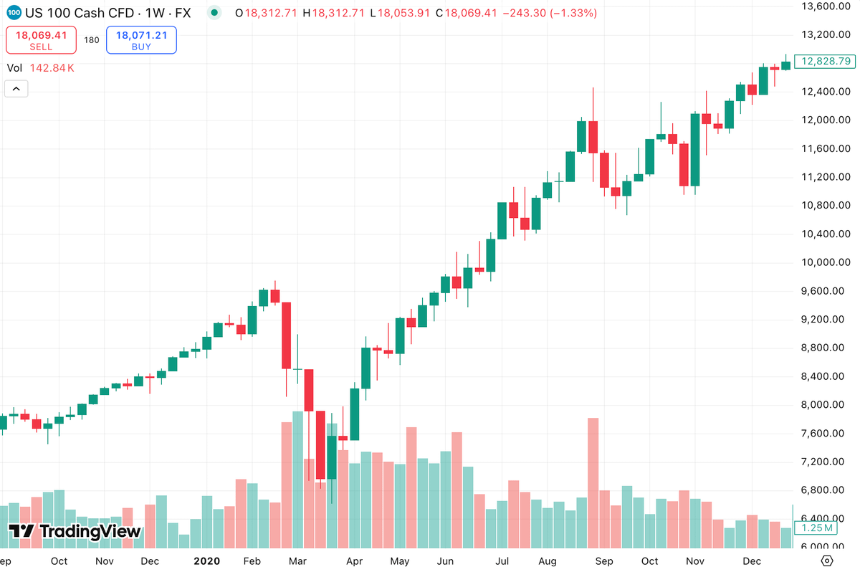Click the green 12,828.79 last price label
The height and width of the screenshot is (572, 860).
tap(825, 61)
